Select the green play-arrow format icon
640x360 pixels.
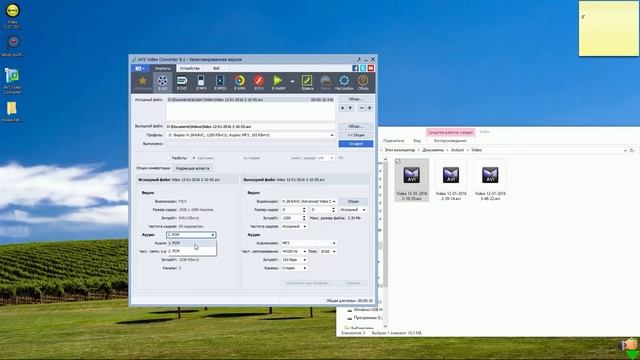tap(278, 82)
